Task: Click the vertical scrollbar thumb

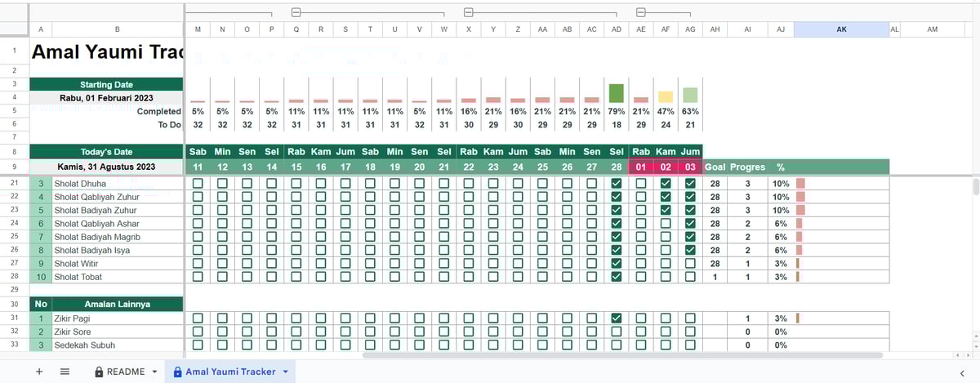Action: [976, 187]
